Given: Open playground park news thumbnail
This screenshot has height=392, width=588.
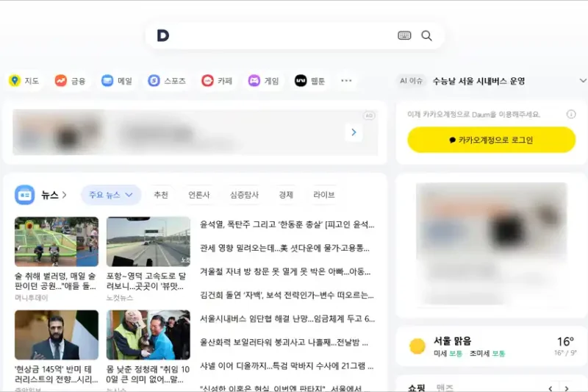Looking at the screenshot, I should tap(57, 241).
